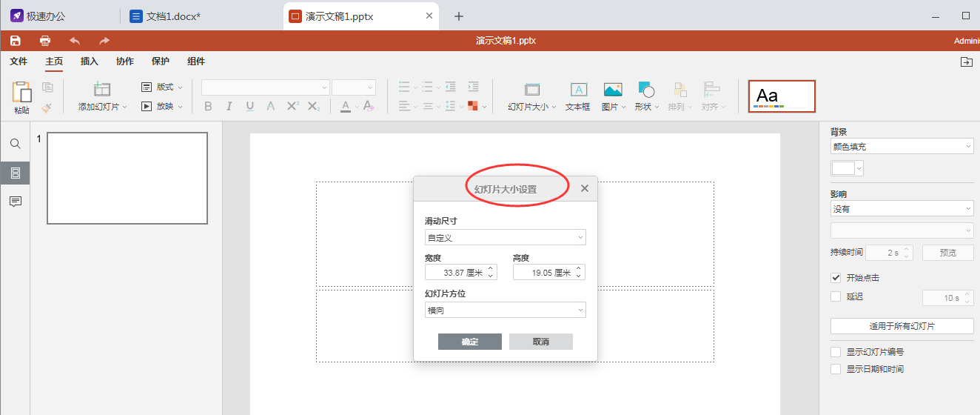This screenshot has width=980, height=415.
Task: Click the Print icon
Action: tap(45, 41)
